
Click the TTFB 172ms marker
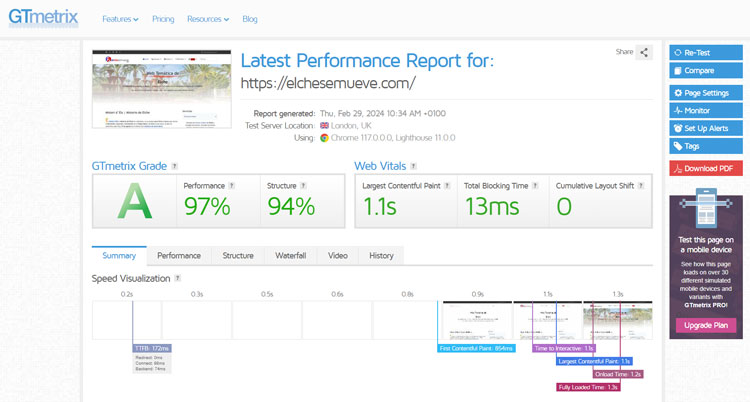(x=152, y=348)
